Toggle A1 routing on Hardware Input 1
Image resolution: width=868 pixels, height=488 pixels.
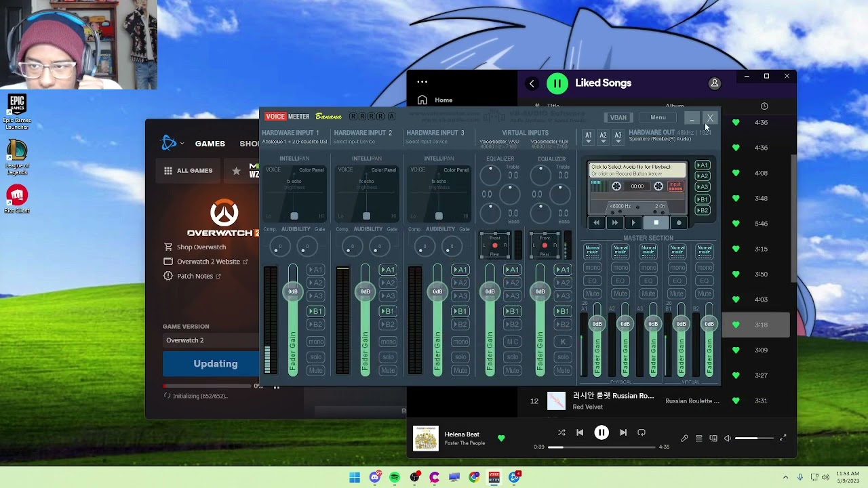click(x=315, y=270)
